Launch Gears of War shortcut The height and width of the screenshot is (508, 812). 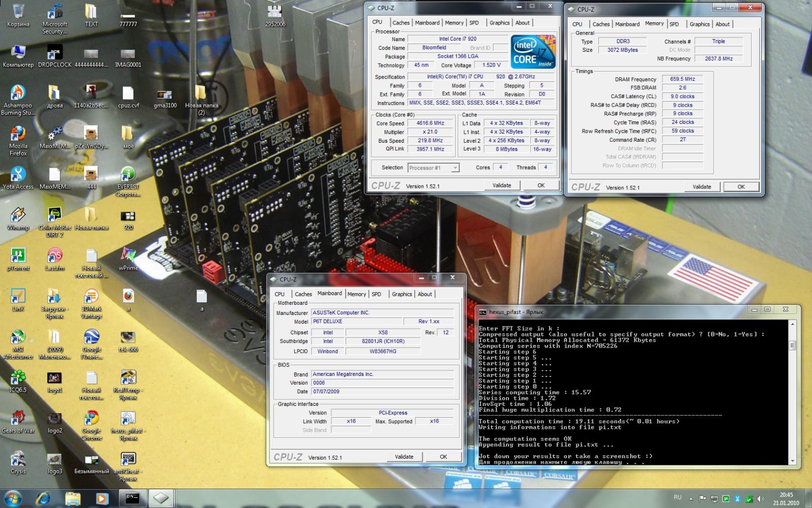point(18,422)
